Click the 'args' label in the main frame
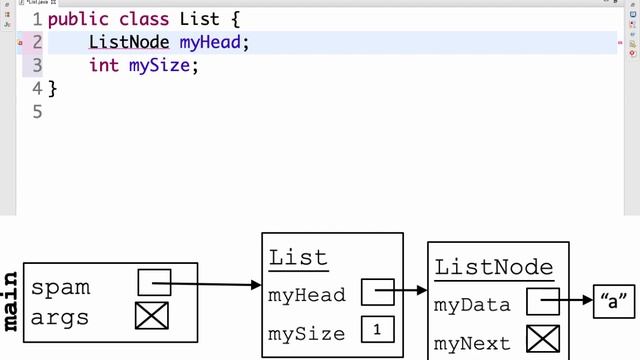The image size is (640, 360). pyautogui.click(x=60, y=319)
